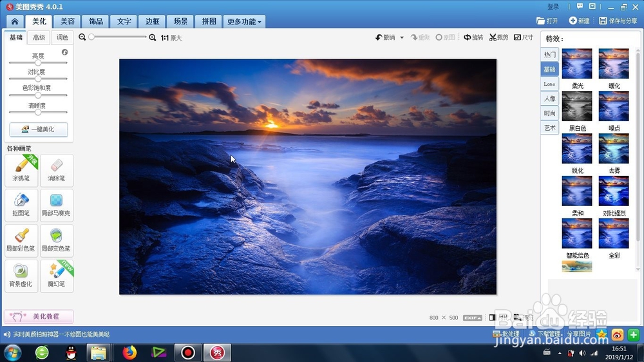
Task: Redo edit using 重做
Action: pyautogui.click(x=420, y=37)
